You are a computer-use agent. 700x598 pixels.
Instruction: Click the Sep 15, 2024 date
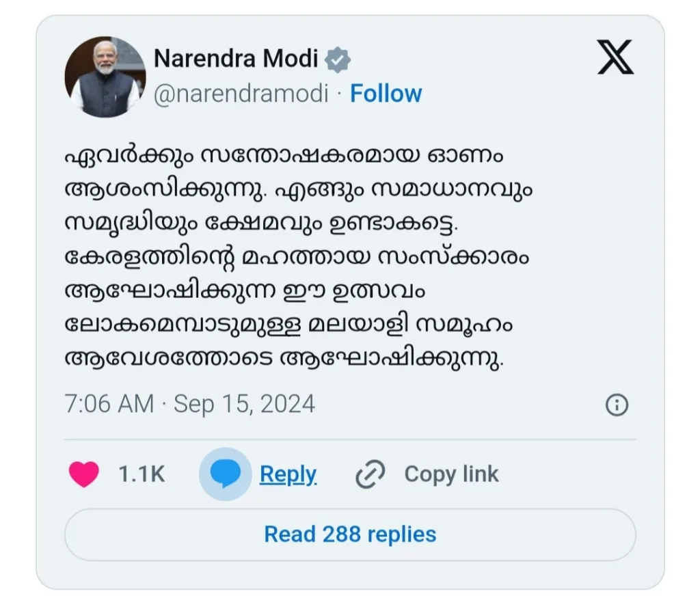tap(244, 404)
